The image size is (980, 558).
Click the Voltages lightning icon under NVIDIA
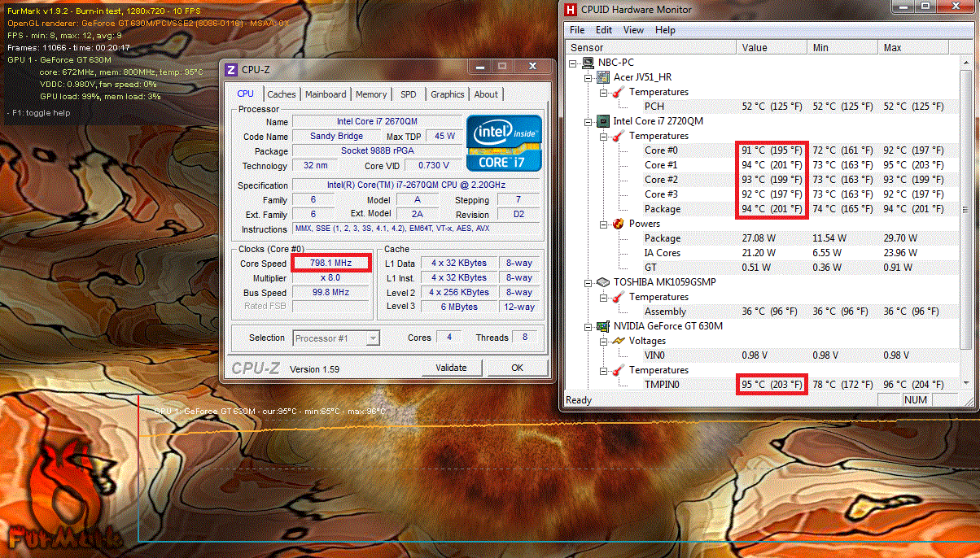pos(618,341)
